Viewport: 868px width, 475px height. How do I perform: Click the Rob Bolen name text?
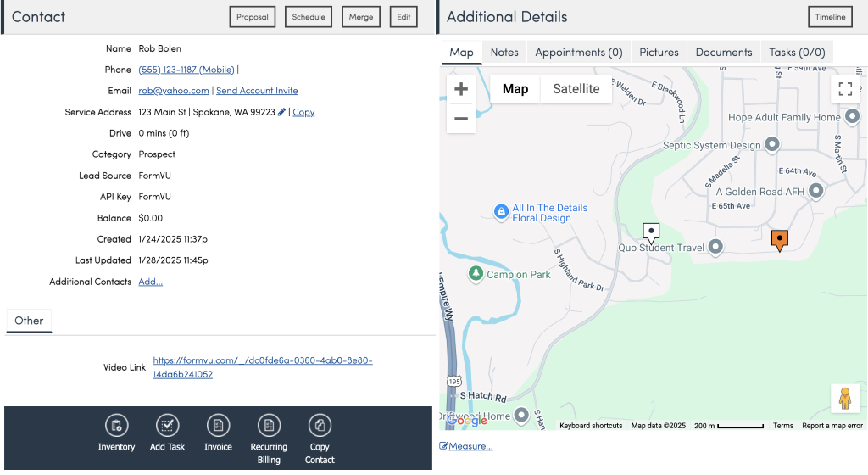[159, 48]
